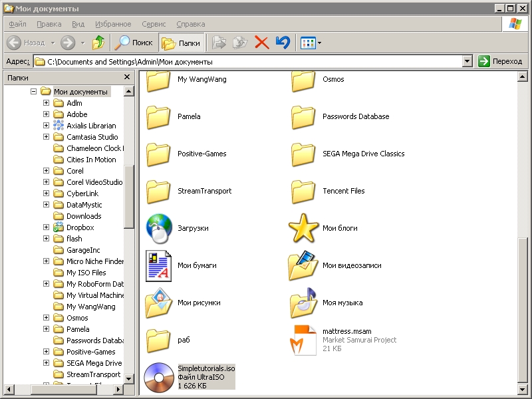The height and width of the screenshot is (399, 532).
Task: Select the Мои блоги star icon
Action: coord(303,228)
